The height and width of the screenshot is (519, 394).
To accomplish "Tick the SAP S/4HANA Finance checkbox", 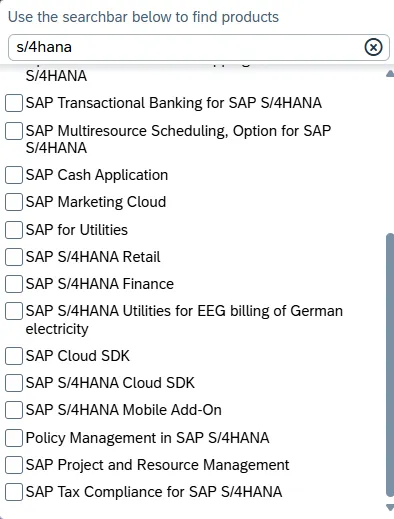I will (x=14, y=284).
